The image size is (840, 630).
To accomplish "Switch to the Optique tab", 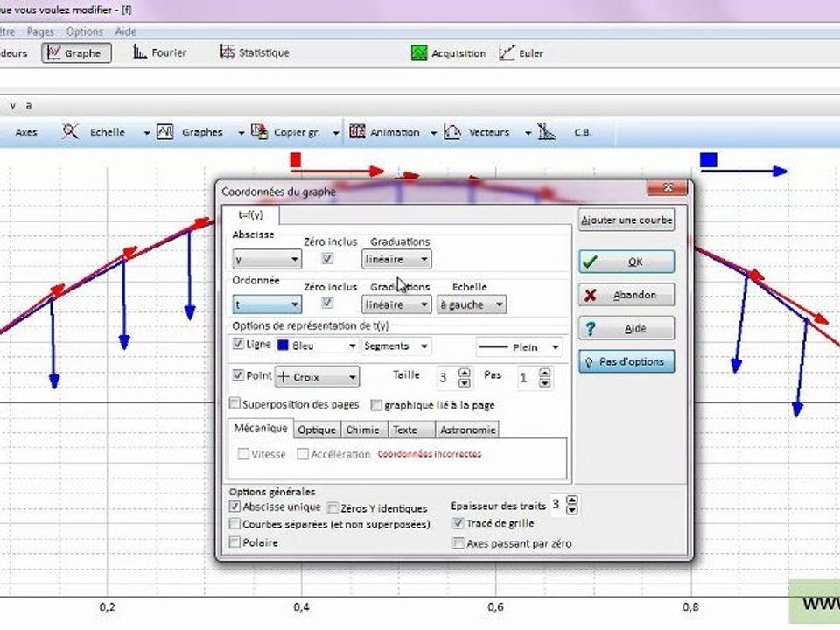I will click(317, 430).
